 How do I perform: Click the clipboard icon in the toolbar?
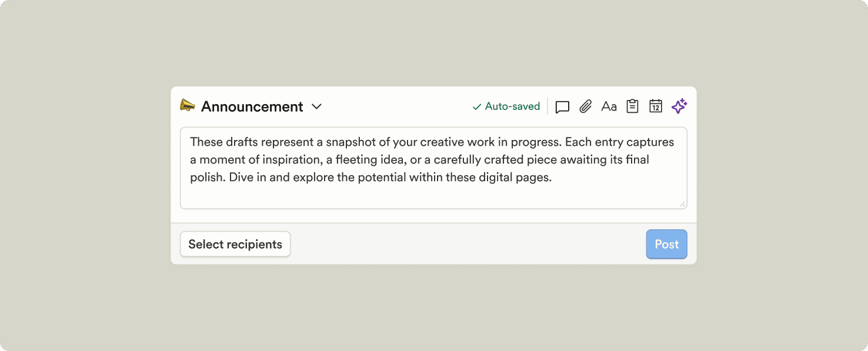pyautogui.click(x=632, y=106)
